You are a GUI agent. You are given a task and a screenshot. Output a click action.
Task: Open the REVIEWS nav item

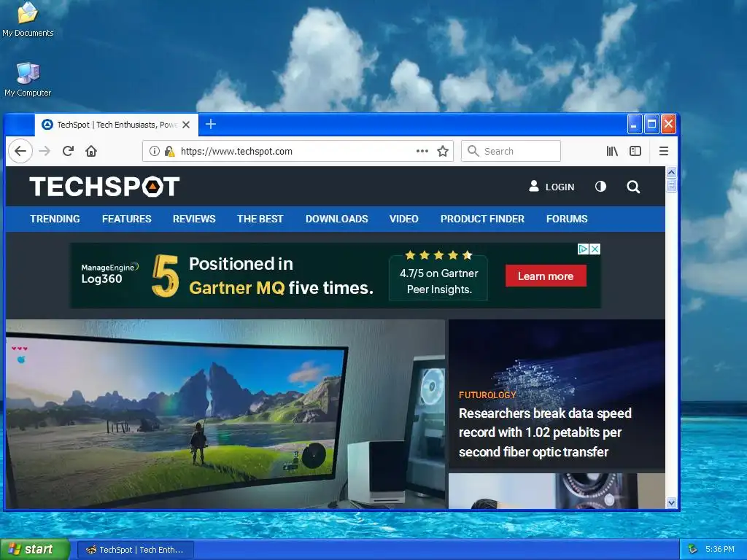click(194, 219)
